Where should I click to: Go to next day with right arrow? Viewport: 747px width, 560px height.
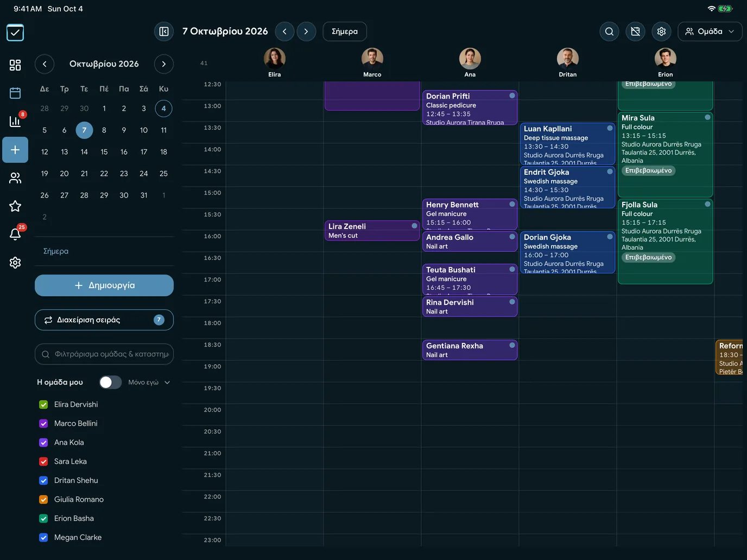coord(306,31)
